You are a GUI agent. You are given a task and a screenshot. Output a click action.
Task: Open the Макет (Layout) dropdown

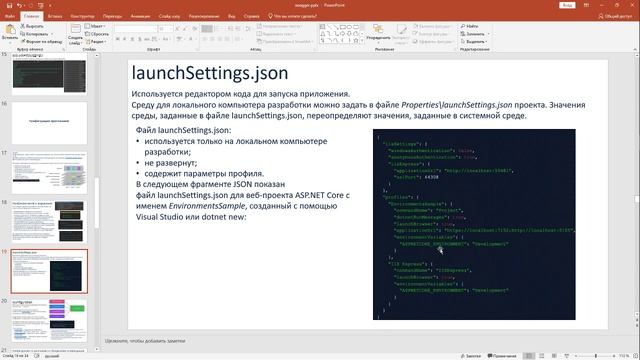[96, 26]
